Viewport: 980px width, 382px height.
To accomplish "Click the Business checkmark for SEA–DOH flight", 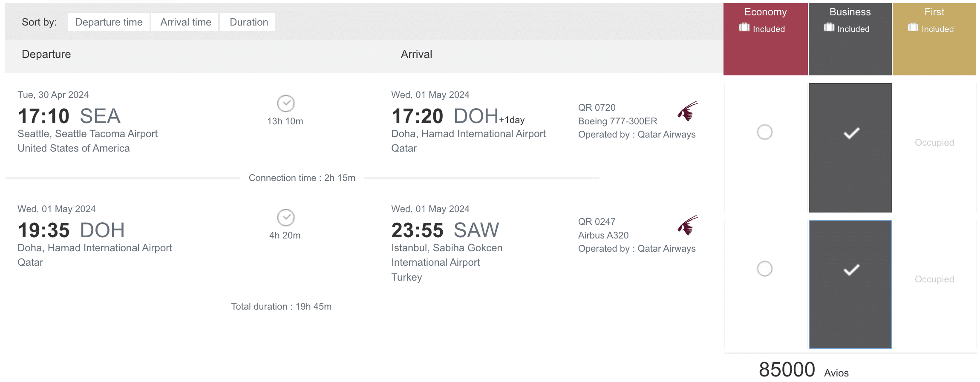I will [851, 133].
